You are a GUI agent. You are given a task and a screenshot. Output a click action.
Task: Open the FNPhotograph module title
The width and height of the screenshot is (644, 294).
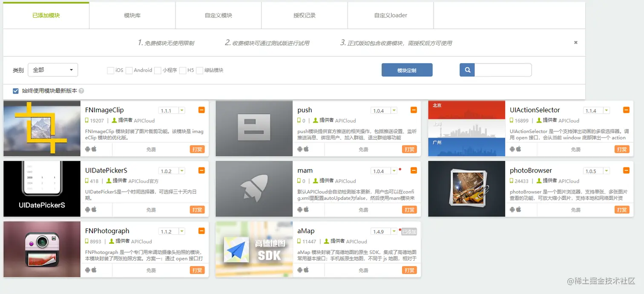click(107, 231)
